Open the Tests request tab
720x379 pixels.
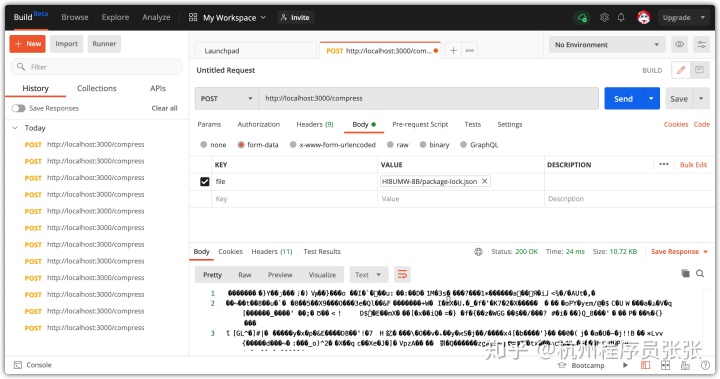coord(472,124)
